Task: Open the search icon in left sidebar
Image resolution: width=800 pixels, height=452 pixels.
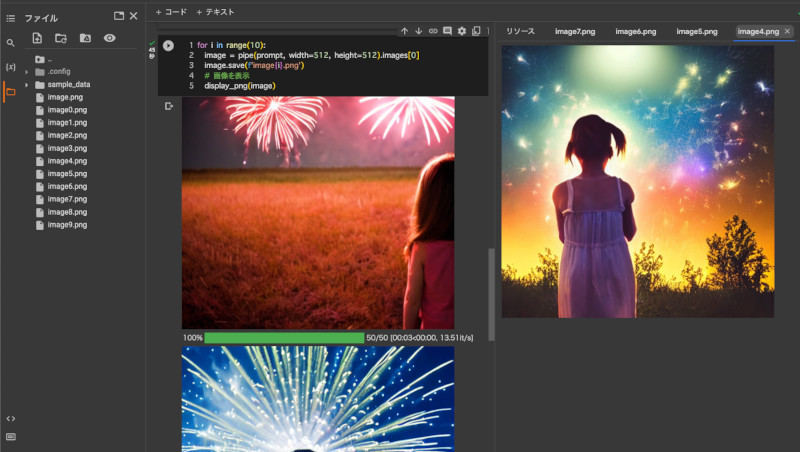Action: [10, 43]
